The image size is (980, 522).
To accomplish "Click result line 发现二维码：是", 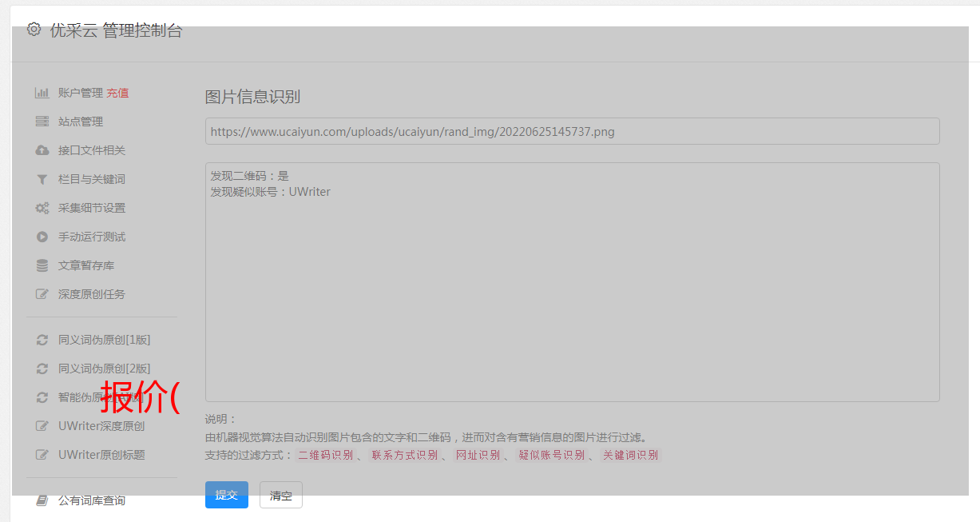I will click(x=249, y=176).
